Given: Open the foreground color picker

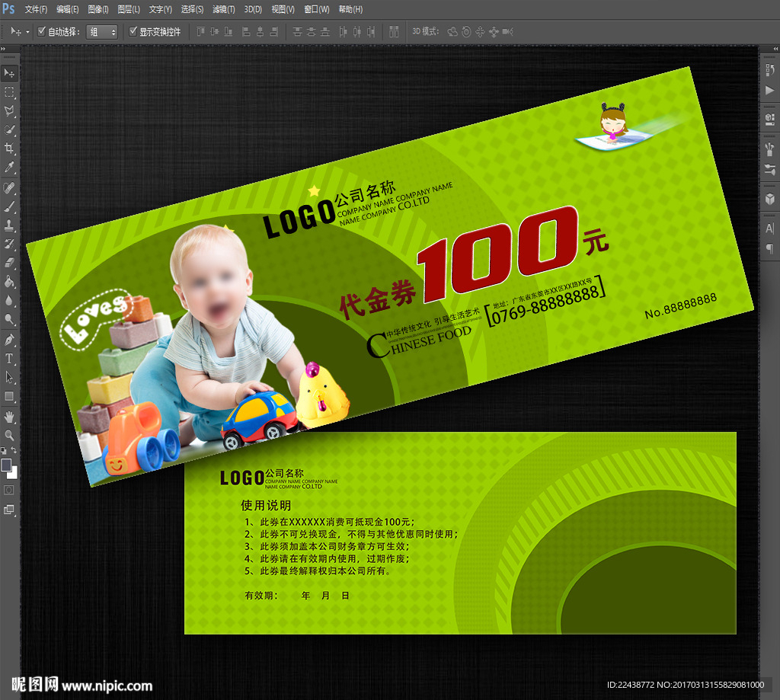Looking at the screenshot, I should coord(6,465).
